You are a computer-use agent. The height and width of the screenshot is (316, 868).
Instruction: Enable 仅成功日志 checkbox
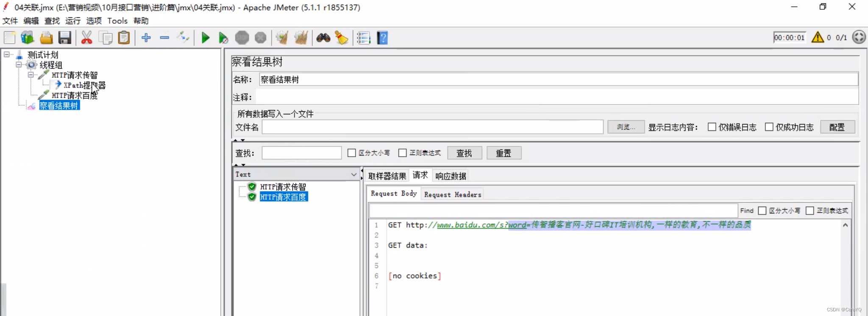pos(769,127)
